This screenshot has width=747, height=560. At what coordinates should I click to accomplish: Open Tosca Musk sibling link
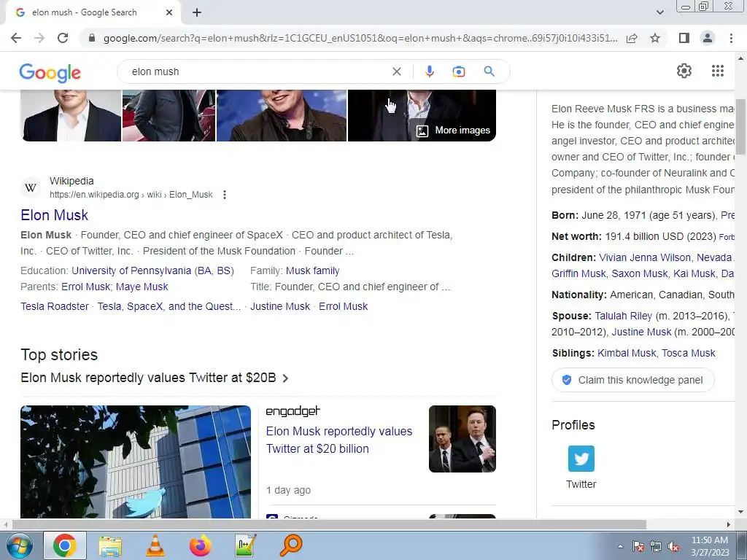pos(688,354)
